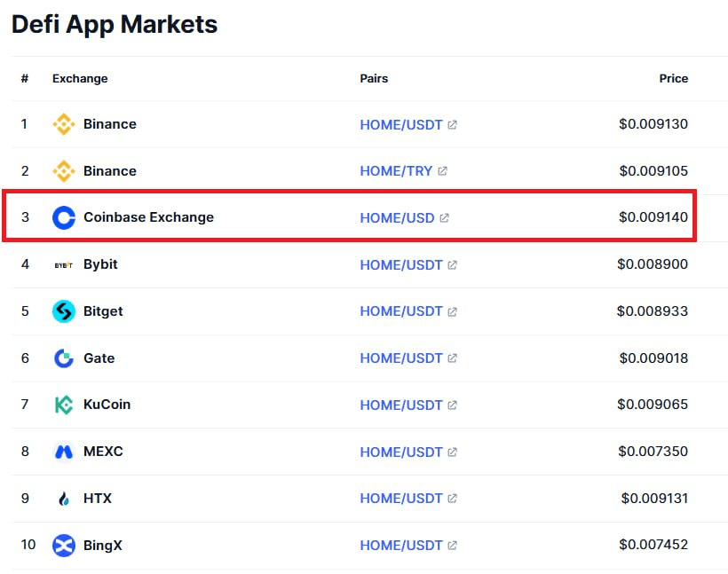Click the BingX logo icon
This screenshot has height=574, width=728.
(64, 546)
